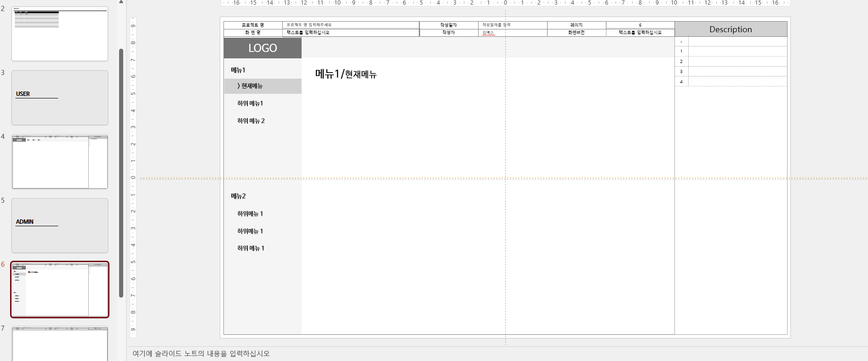This screenshot has width=868, height=361.
Task: Click the 하위 메뉴 2 sidebar item
Action: (251, 121)
